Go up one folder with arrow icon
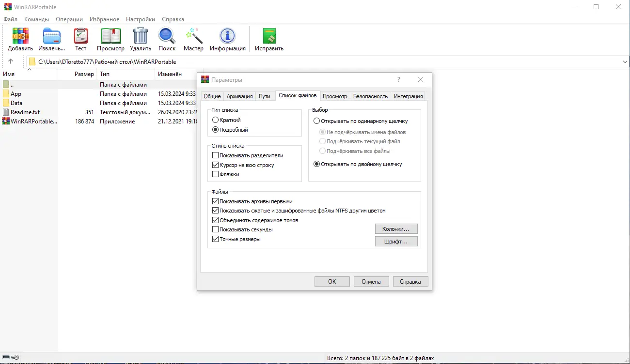Screen dimensions: 630x364 pos(11,61)
